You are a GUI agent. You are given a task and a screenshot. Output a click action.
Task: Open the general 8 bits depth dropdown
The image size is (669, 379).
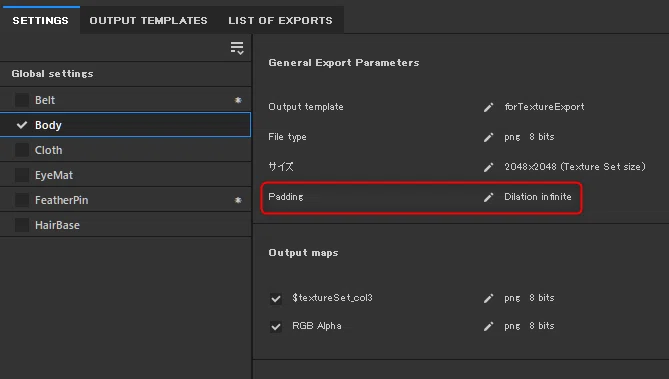(x=541, y=137)
